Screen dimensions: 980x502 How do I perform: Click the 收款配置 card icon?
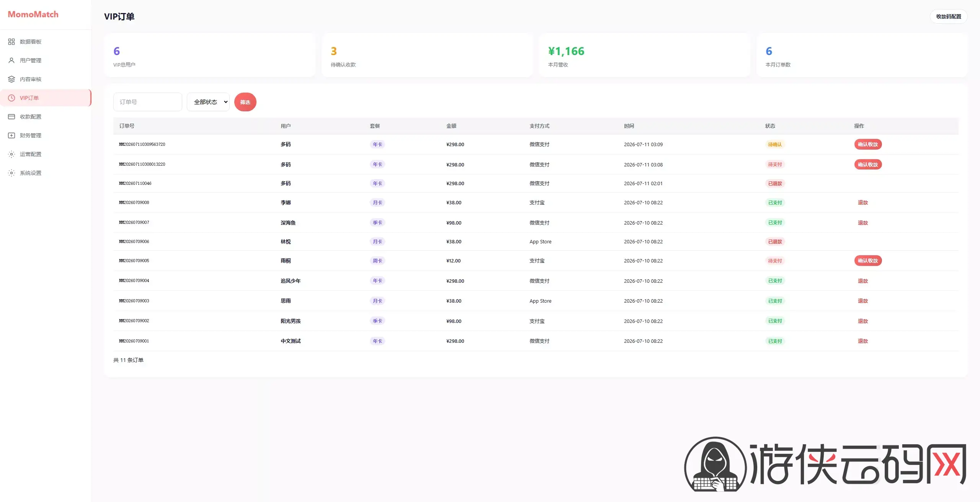(11, 117)
